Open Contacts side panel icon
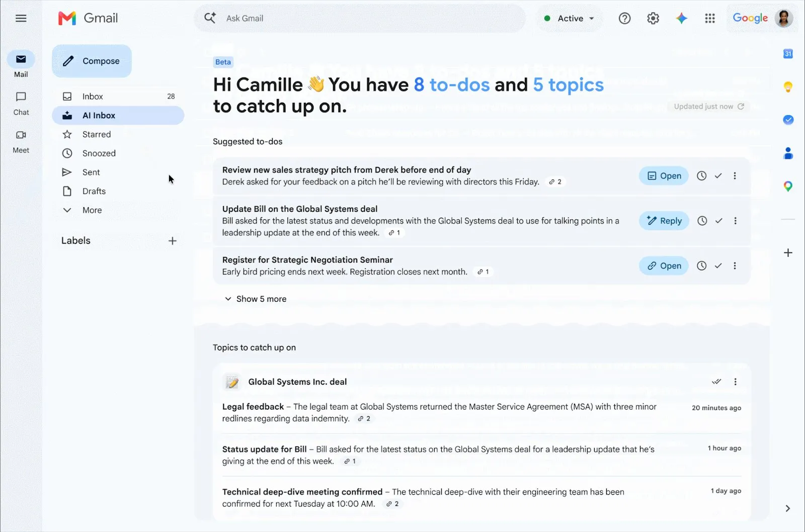The width and height of the screenshot is (805, 532). point(788,153)
